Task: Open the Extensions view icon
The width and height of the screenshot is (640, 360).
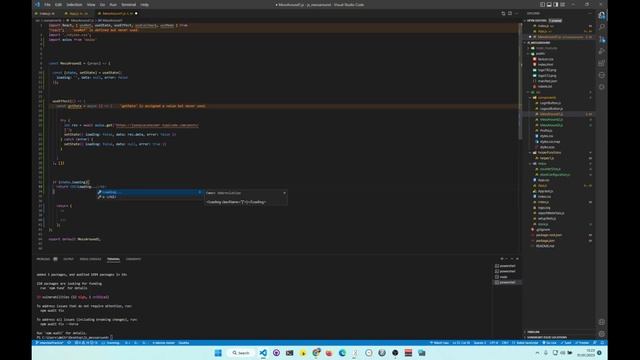Action: point(602,63)
